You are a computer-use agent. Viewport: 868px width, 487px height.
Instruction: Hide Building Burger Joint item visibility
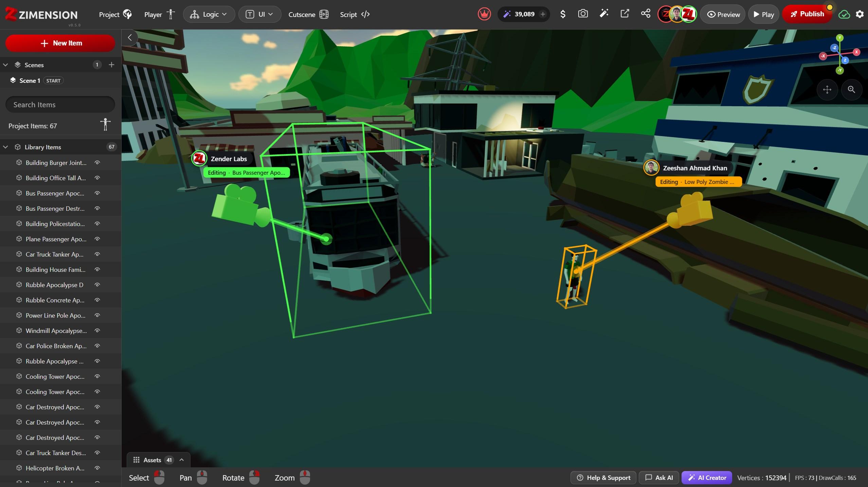click(97, 163)
